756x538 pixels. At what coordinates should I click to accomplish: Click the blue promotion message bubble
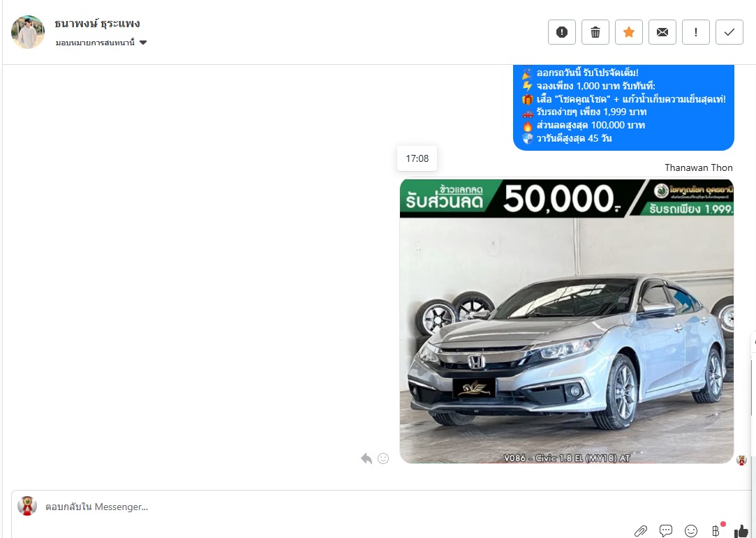pyautogui.click(x=623, y=107)
